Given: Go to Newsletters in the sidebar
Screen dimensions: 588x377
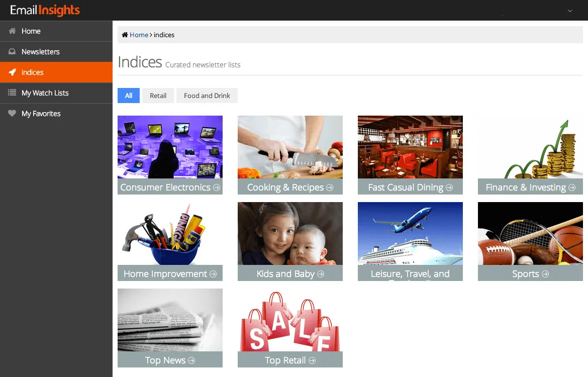Looking at the screenshot, I should pos(40,52).
